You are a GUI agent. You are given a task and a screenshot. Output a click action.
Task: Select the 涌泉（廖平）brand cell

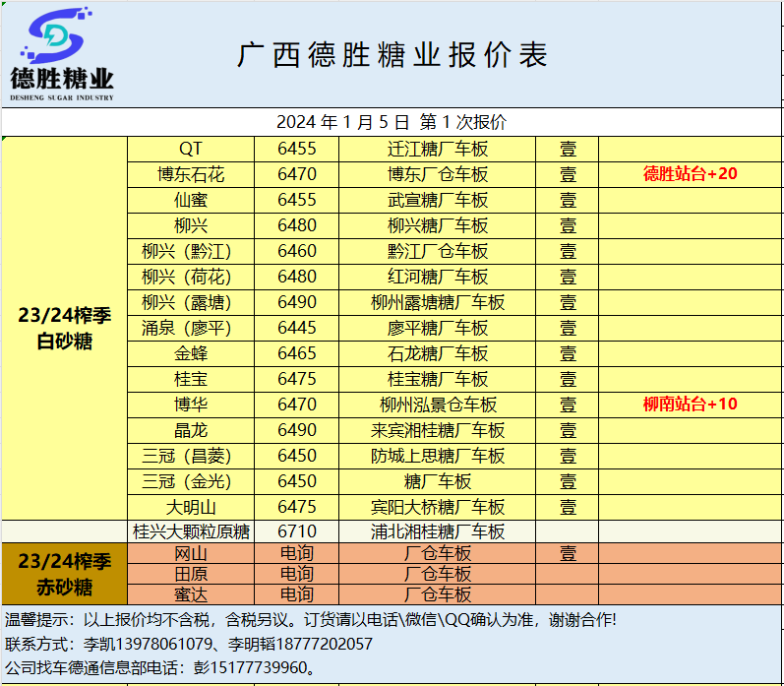(191, 327)
